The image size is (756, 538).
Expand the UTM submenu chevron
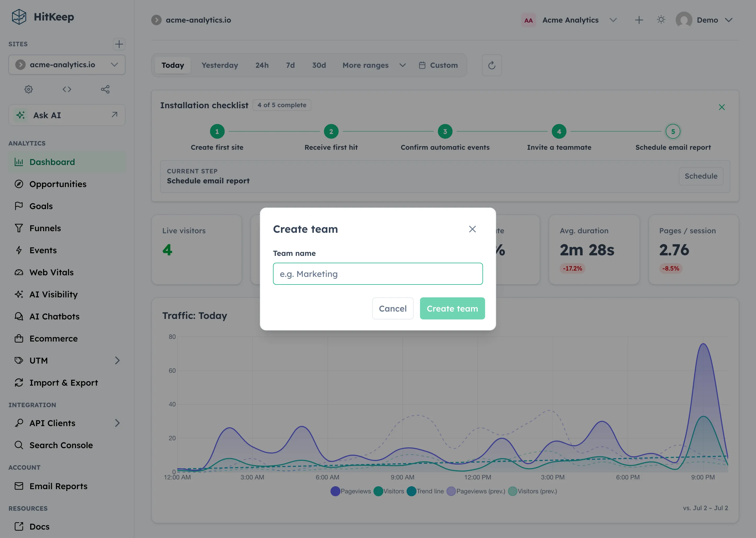pyautogui.click(x=117, y=360)
